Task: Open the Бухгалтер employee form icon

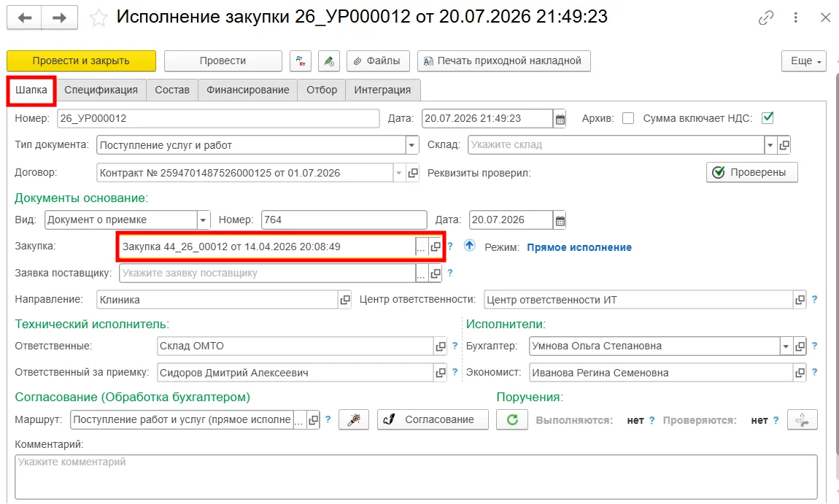Action: click(800, 346)
